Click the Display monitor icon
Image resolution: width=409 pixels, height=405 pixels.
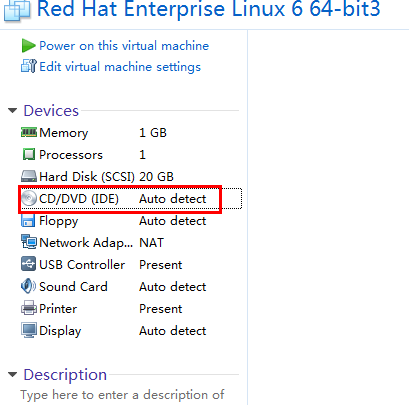(x=29, y=330)
